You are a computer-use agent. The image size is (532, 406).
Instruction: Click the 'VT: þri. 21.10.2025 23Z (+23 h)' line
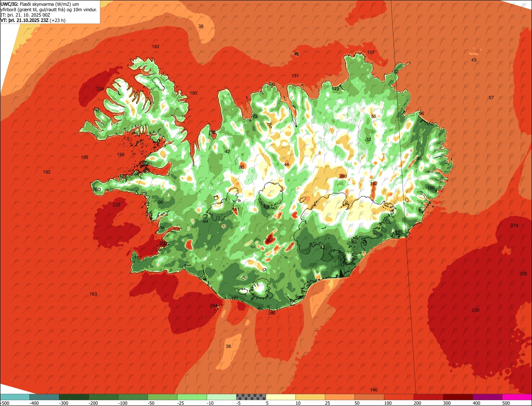pos(33,20)
